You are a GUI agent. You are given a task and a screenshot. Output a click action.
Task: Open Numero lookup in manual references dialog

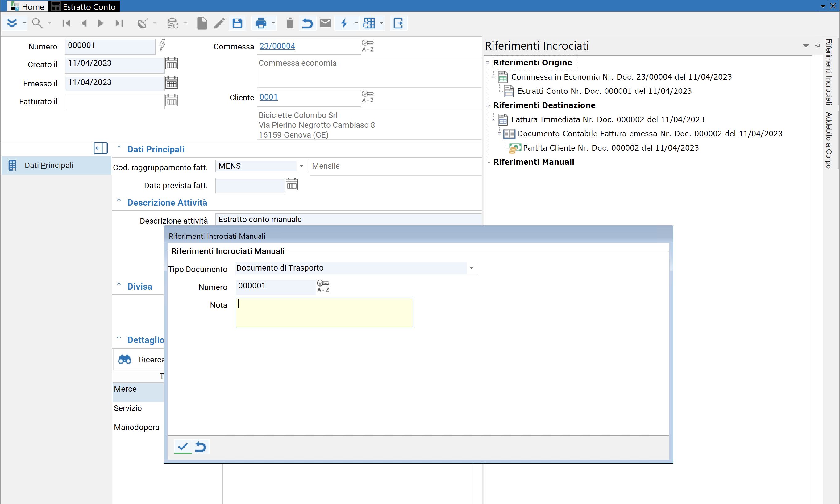pyautogui.click(x=323, y=286)
